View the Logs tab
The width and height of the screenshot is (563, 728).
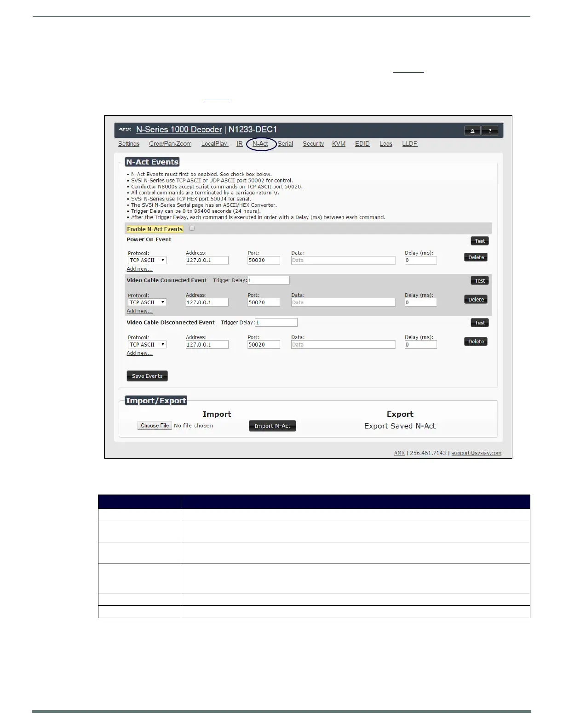(386, 144)
